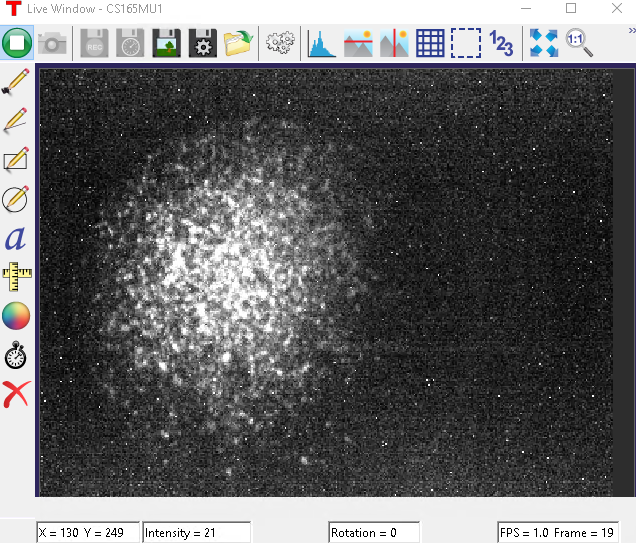Set zoom to 1:1 magnifier icon

[x=579, y=43]
